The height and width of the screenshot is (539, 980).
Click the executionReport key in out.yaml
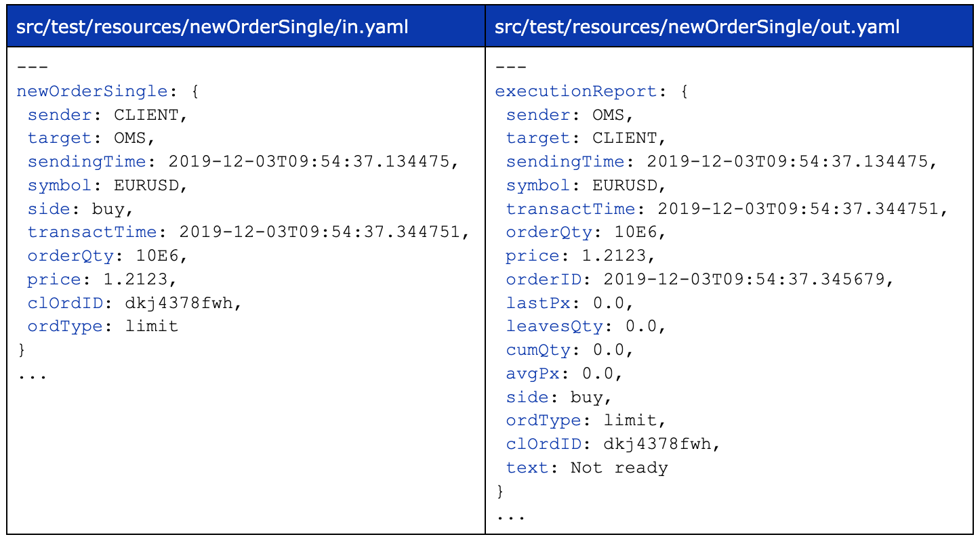click(x=575, y=91)
